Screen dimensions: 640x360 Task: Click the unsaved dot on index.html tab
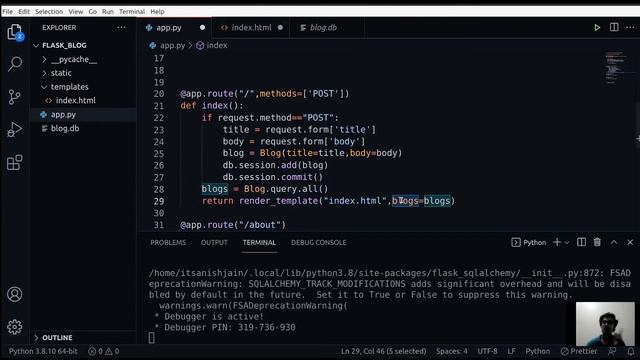[x=280, y=28]
